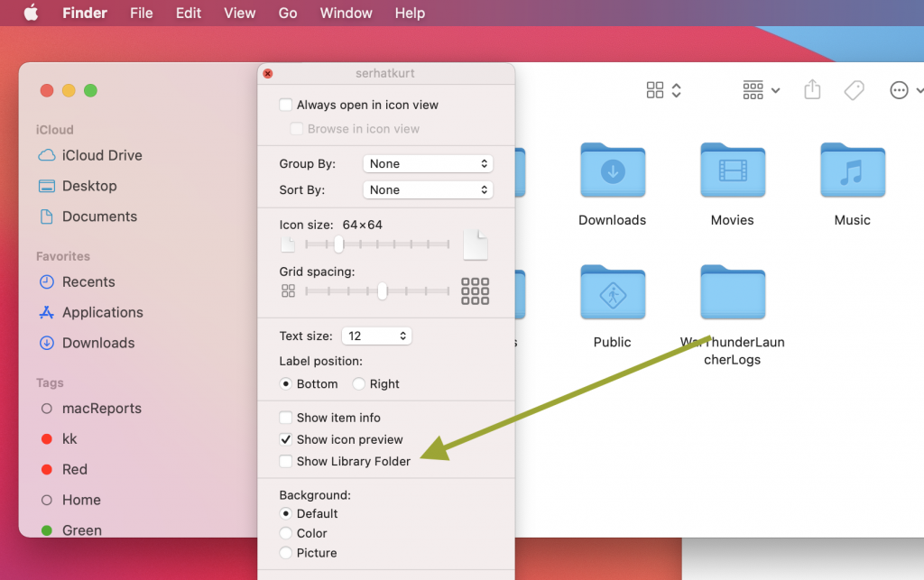
Task: Open the Window menu
Action: tap(346, 13)
